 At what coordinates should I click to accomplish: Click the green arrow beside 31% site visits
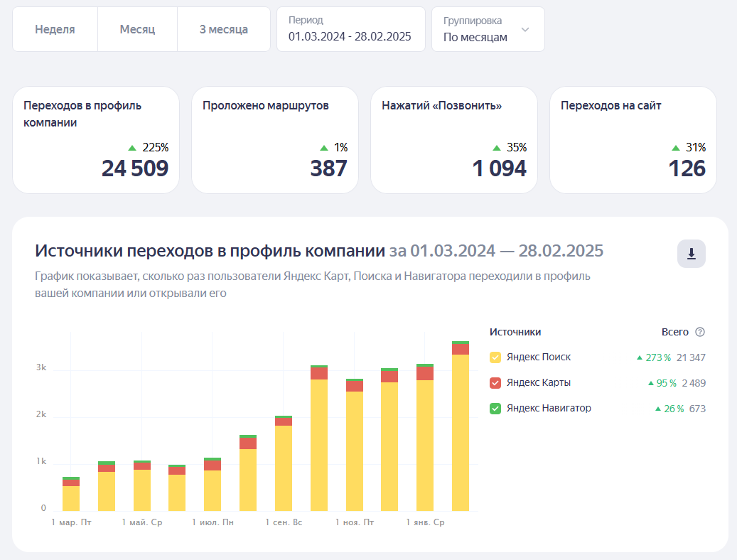click(x=676, y=148)
